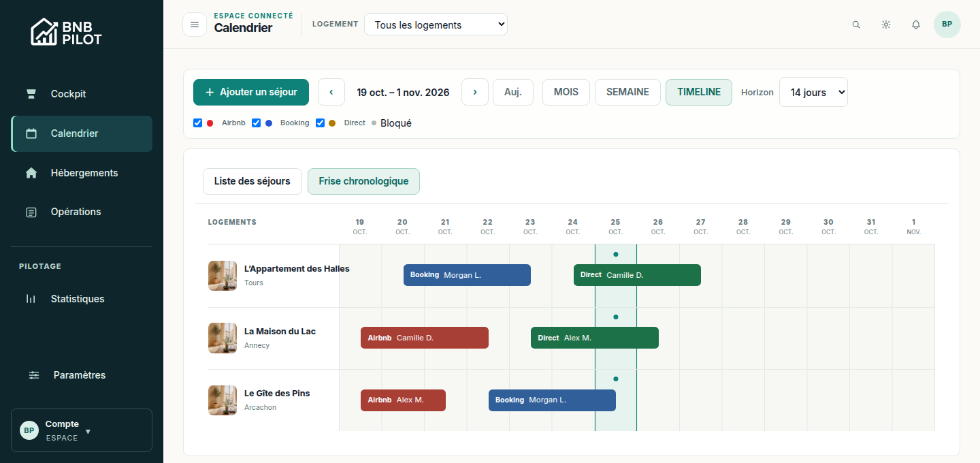Viewport: 980px width, 463px height.
Task: Open the Logement dropdown 'Tous les logements'
Action: click(x=436, y=25)
